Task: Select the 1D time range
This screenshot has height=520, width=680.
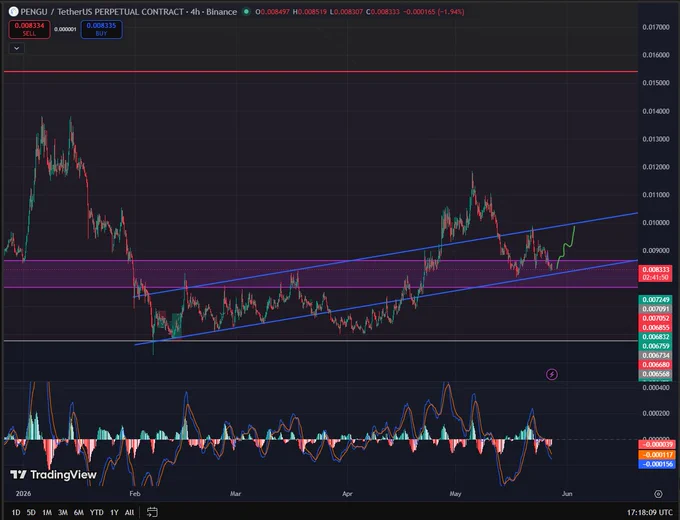Action: pos(16,512)
